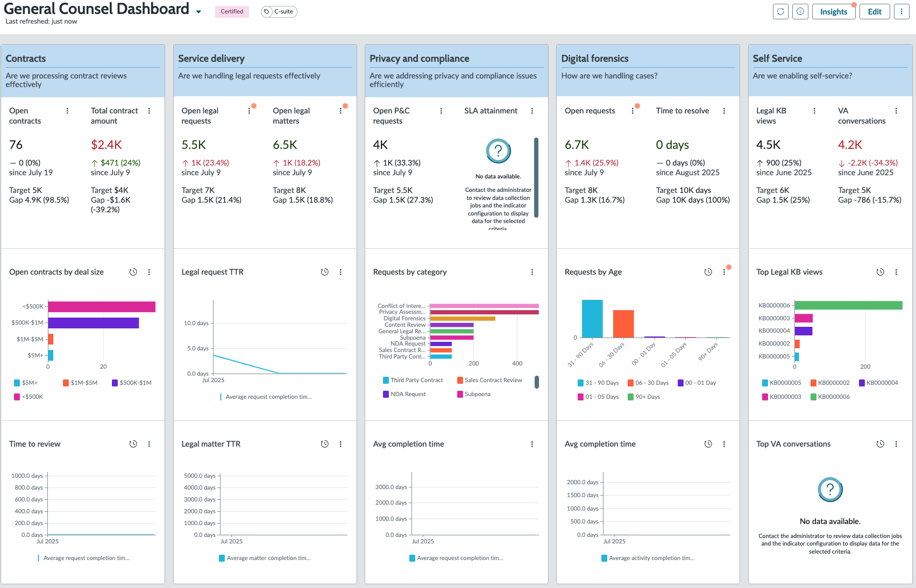The image size is (916, 588).
Task: Open Time to resolve options menu
Action: [724, 111]
